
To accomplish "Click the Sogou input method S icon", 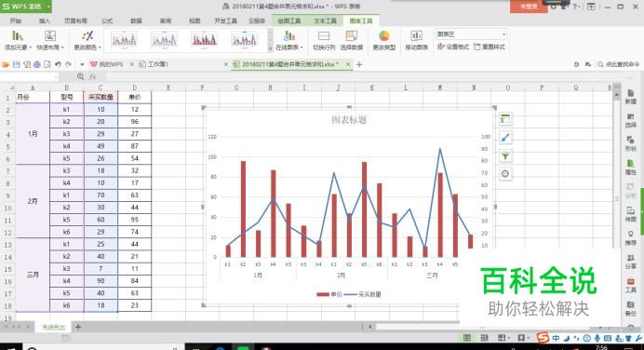I will click(543, 338).
